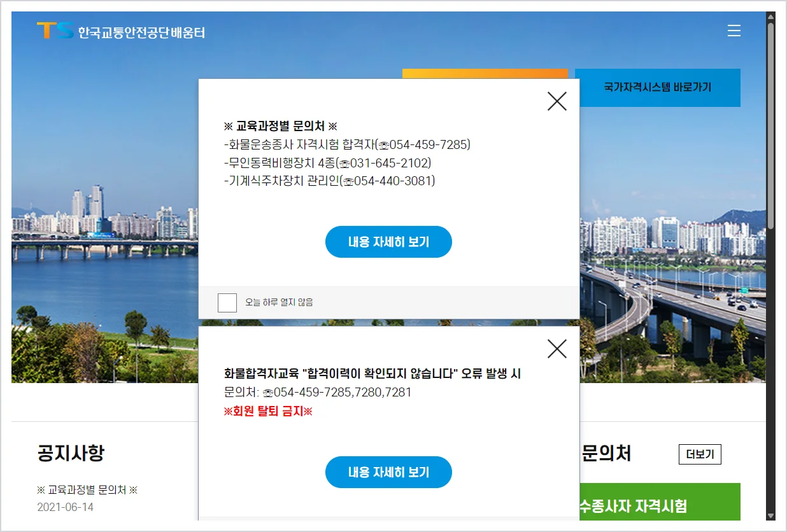The height and width of the screenshot is (532, 787).
Task: Click the 공지사항 heading
Action: 71,453
